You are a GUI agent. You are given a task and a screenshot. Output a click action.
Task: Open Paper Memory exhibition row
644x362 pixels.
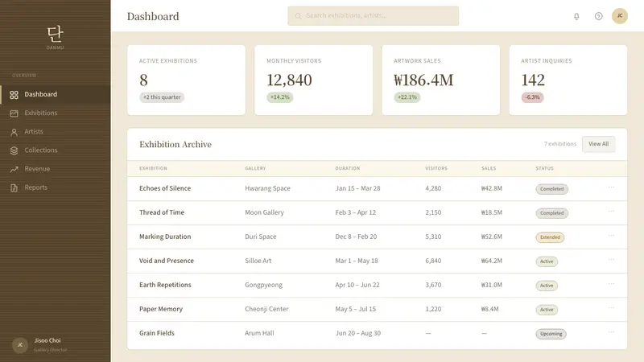click(x=377, y=310)
